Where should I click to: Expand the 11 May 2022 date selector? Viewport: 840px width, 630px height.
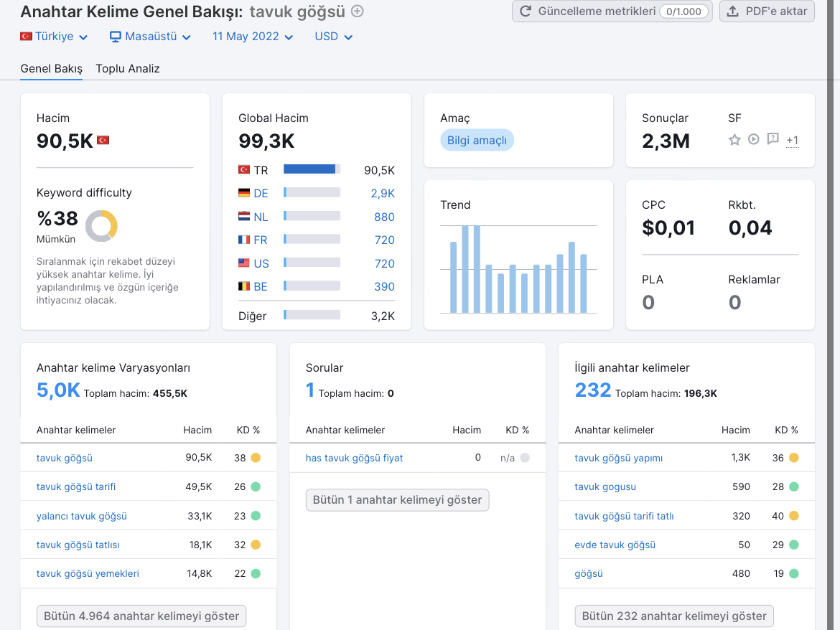pyautogui.click(x=252, y=37)
